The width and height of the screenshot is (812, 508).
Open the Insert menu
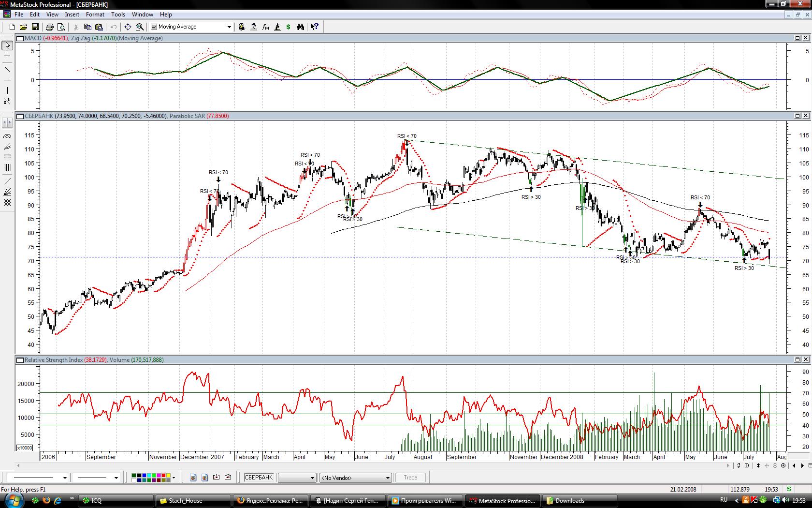72,15
